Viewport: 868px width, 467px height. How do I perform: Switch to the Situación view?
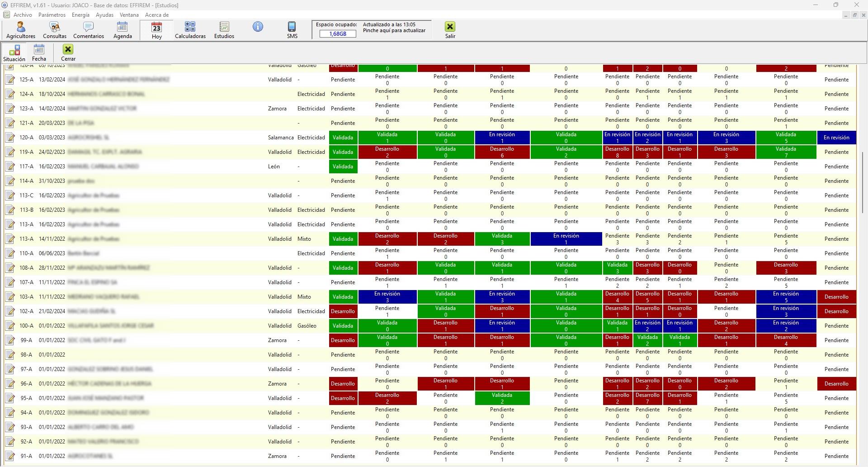point(14,52)
